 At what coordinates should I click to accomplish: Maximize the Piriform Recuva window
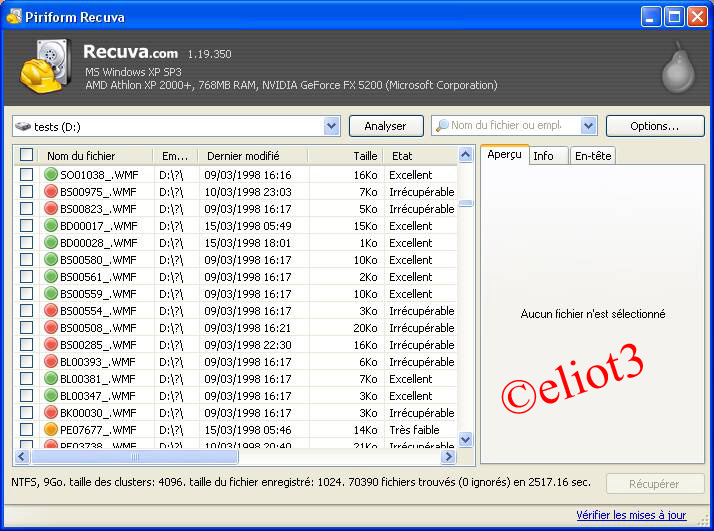[x=674, y=17]
